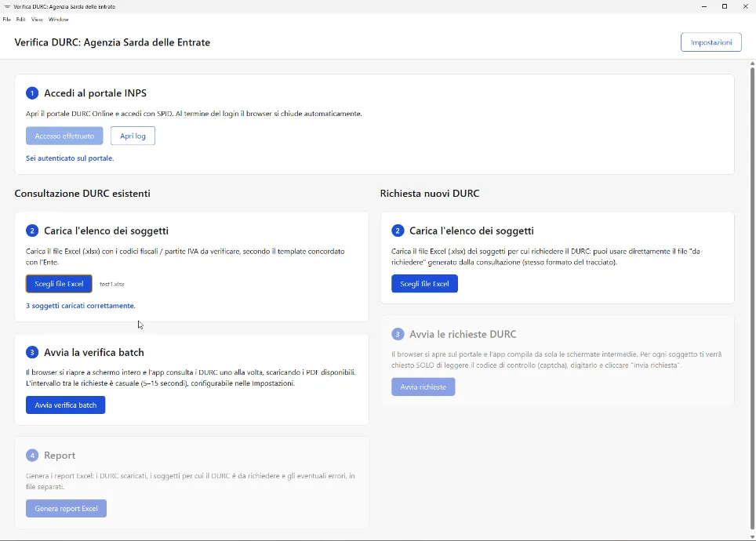Open the log with Apri log

coord(133,136)
